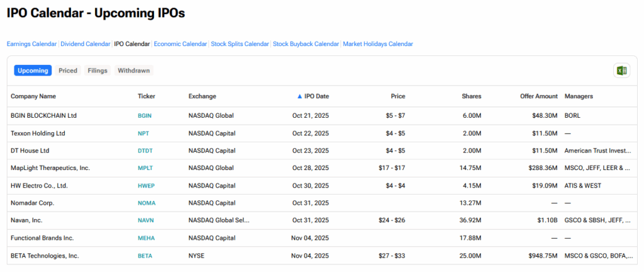Switch to the Priced tab
This screenshot has height=272, width=644.
(68, 71)
